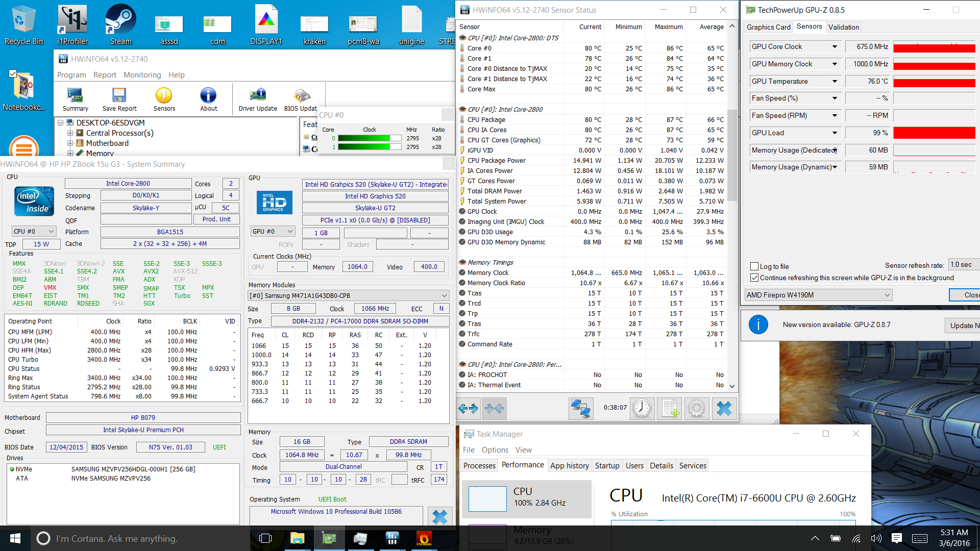
Task: Open the GPU Core Clock sensor dropdown
Action: pyautogui.click(x=835, y=46)
